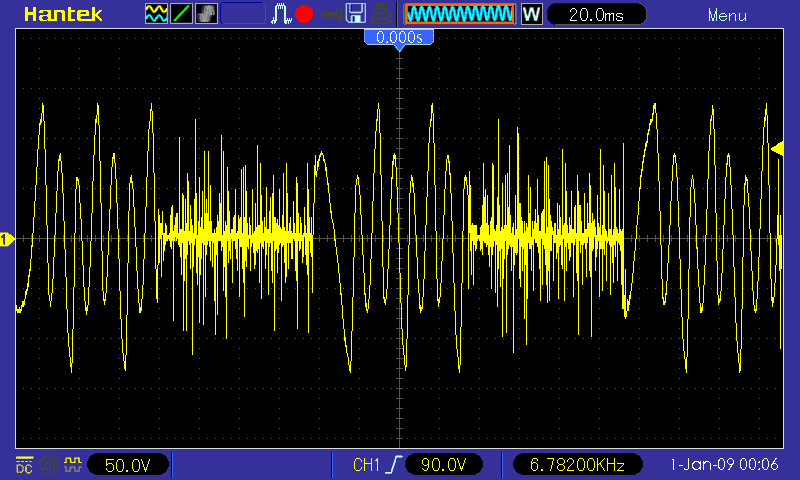Click the 1-Jan-09 00:06 date and time
This screenshot has width=800, height=480.
(724, 465)
